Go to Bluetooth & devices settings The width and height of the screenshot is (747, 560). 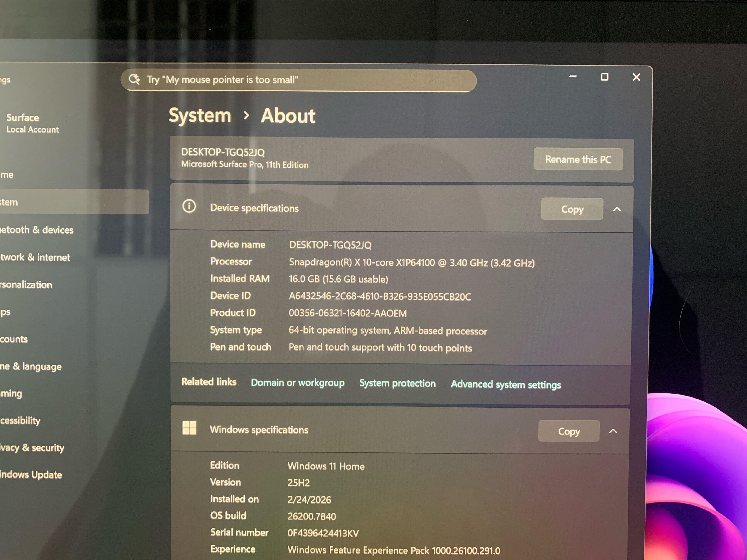(37, 230)
